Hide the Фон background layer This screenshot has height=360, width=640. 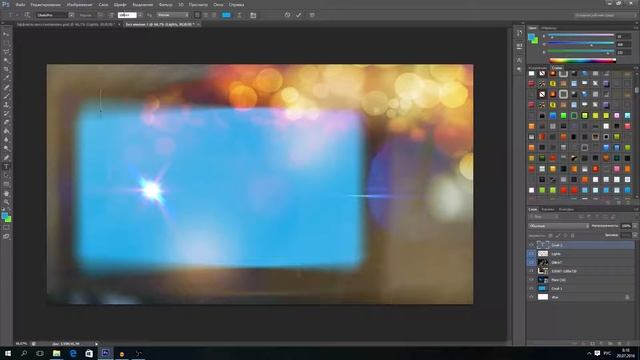(x=531, y=297)
